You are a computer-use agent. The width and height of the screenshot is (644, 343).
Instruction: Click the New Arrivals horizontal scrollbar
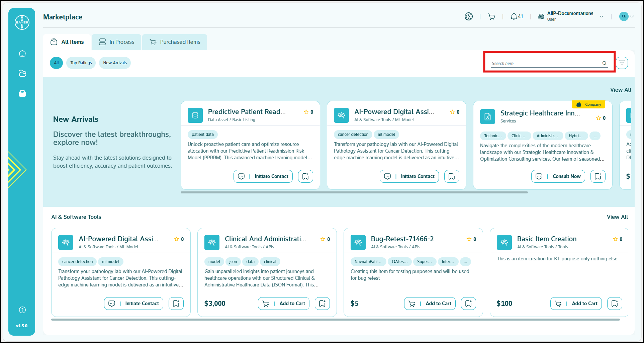click(354, 192)
